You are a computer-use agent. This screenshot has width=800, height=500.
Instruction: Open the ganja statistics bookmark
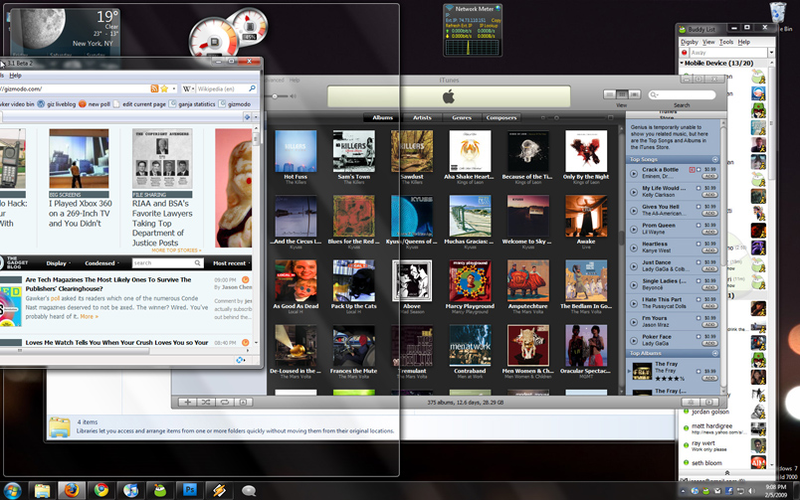click(x=192, y=104)
